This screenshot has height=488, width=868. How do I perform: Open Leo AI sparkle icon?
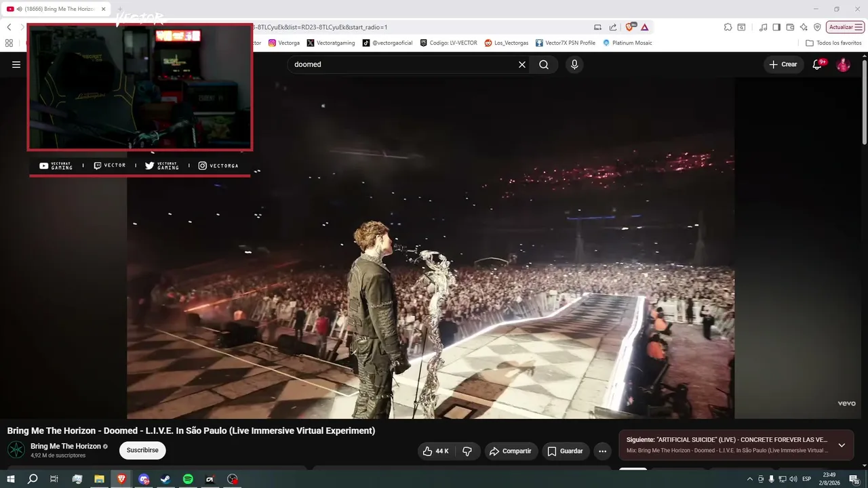click(x=804, y=27)
